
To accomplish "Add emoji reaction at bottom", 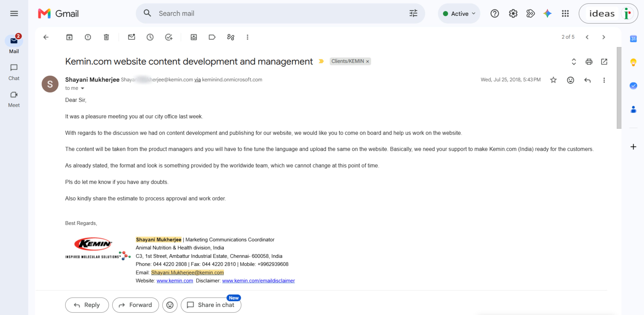I will 170,305.
